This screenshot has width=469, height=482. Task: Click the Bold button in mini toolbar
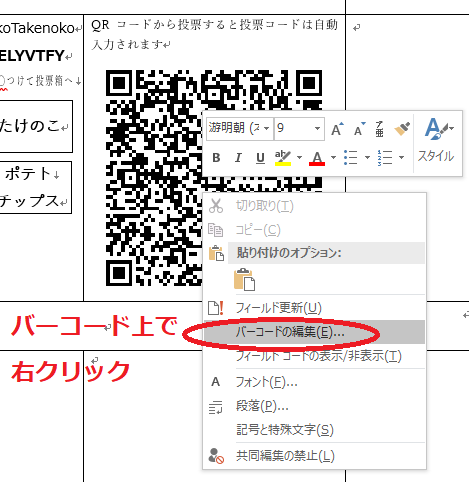pyautogui.click(x=216, y=158)
